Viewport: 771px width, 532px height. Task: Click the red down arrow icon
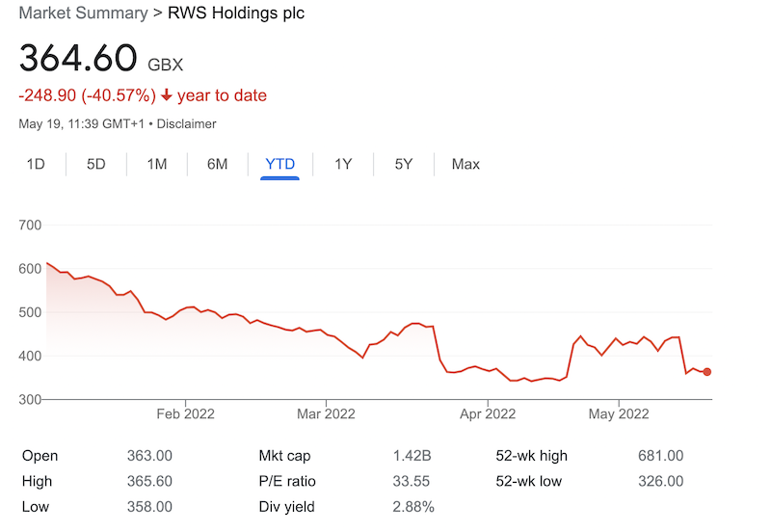pos(167,94)
